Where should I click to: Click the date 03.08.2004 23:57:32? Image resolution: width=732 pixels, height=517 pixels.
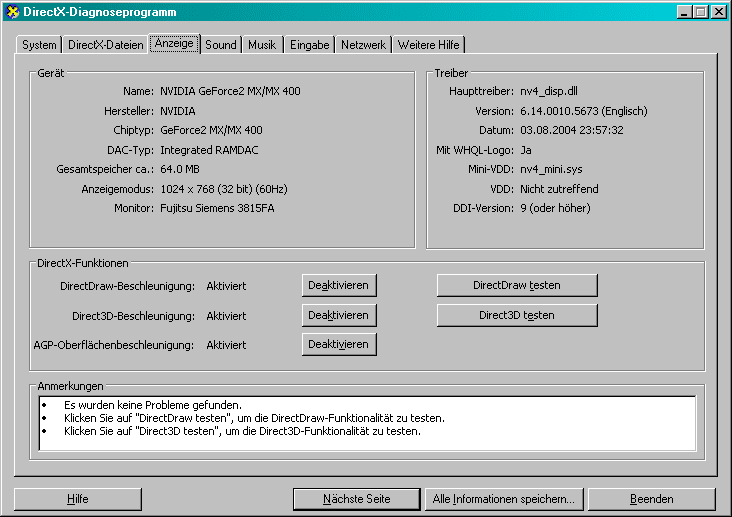tap(572, 130)
